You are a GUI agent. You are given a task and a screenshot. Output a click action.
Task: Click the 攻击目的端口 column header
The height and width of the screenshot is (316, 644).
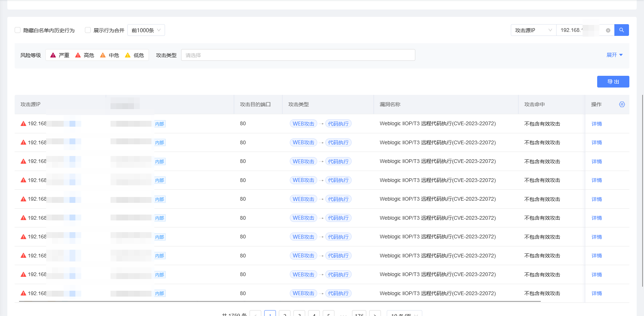[x=255, y=104]
